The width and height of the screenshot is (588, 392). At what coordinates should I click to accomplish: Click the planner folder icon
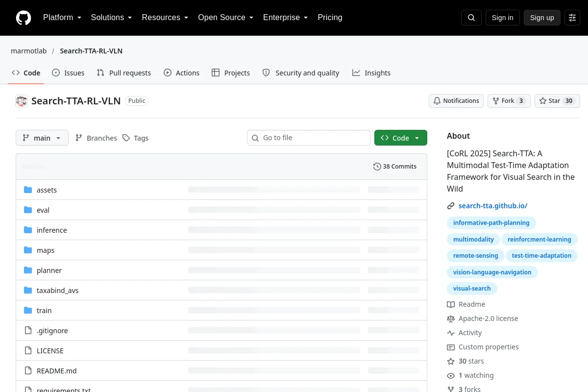point(28,270)
